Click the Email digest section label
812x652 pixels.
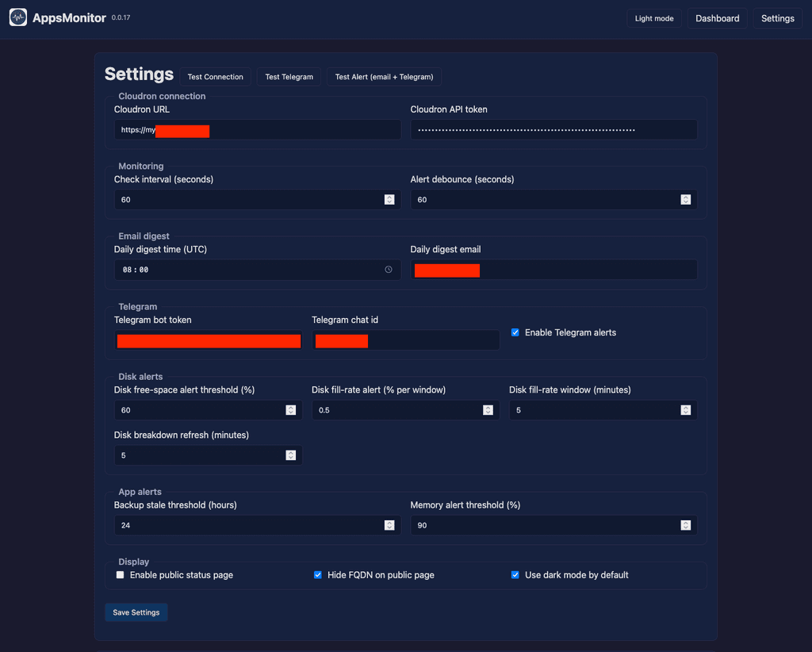tap(144, 236)
